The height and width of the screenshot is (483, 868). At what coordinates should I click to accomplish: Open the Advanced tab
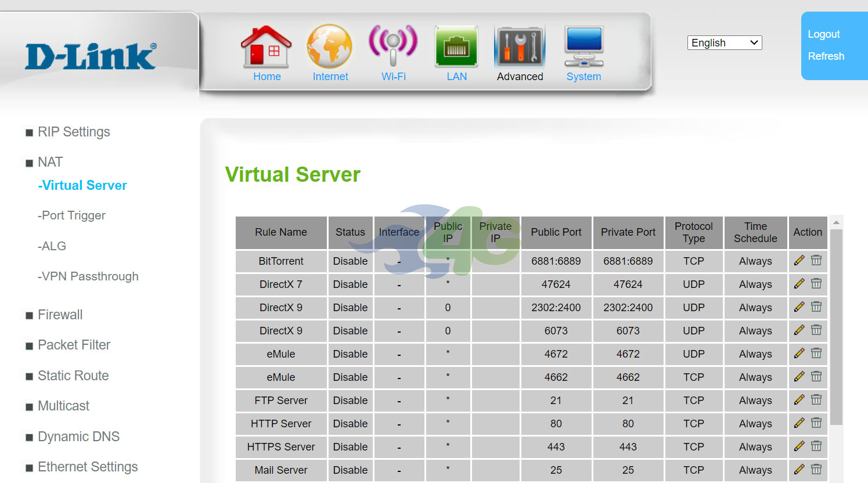click(520, 53)
